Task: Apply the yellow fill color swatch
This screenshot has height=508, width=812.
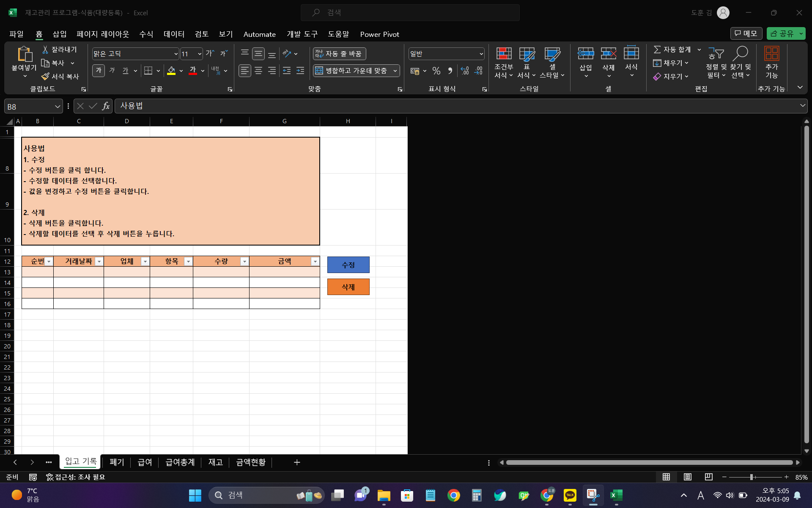Action: point(171,71)
